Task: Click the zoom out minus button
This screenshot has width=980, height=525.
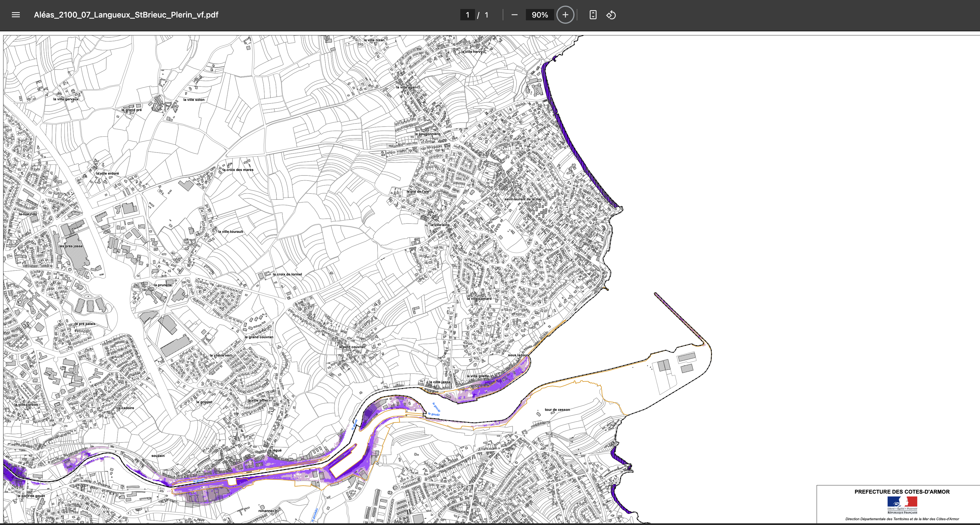Action: (514, 15)
